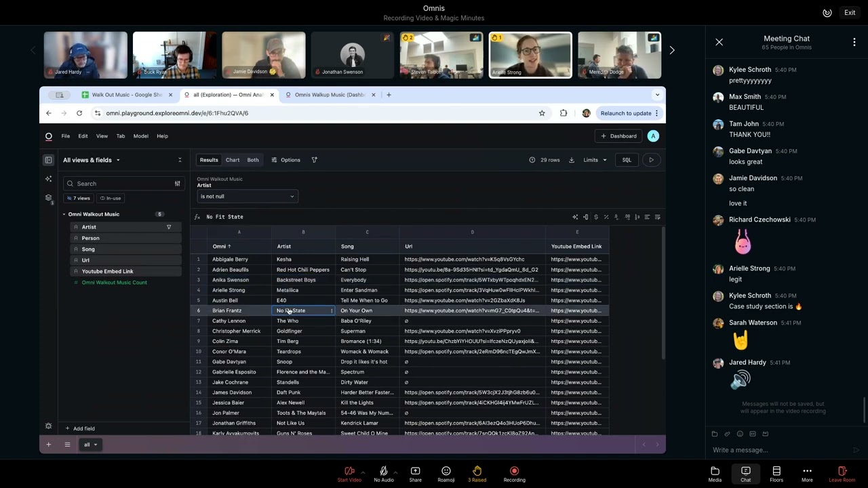Open Meeting Chat kebab menu
Viewport: 868px width, 488px height.
pyautogui.click(x=854, y=42)
